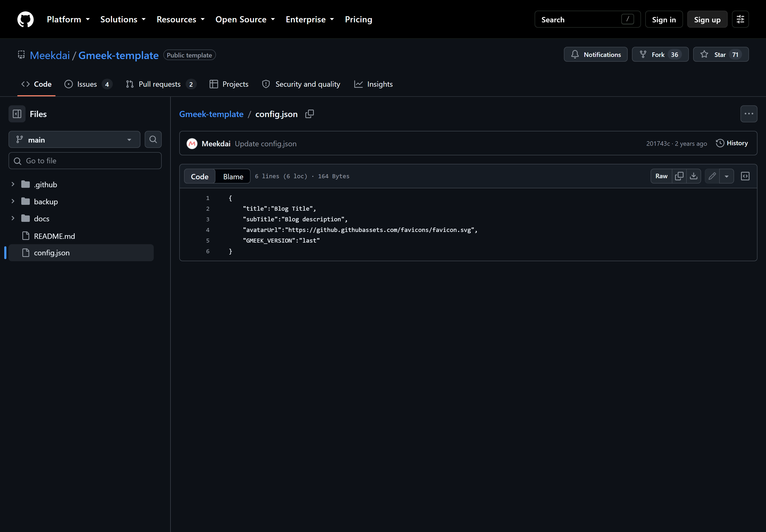The height and width of the screenshot is (532, 766).
Task: Click the search files magnifier button
Action: (153, 139)
